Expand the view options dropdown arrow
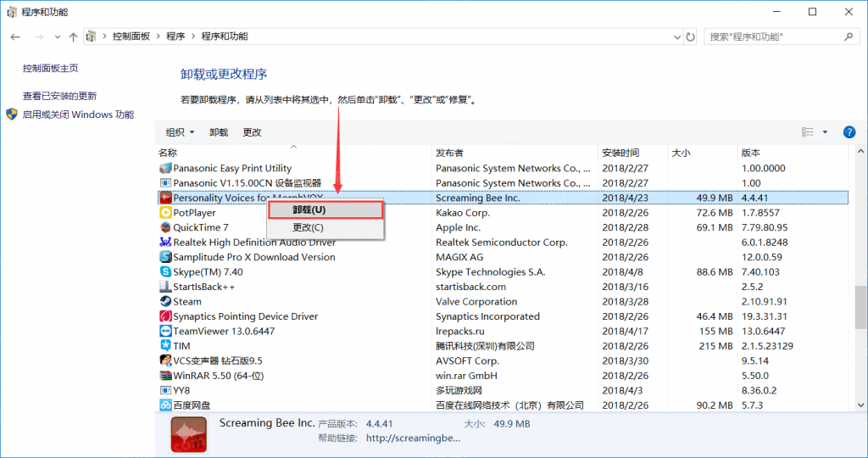Viewport: 868px width, 458px height. 825,131
